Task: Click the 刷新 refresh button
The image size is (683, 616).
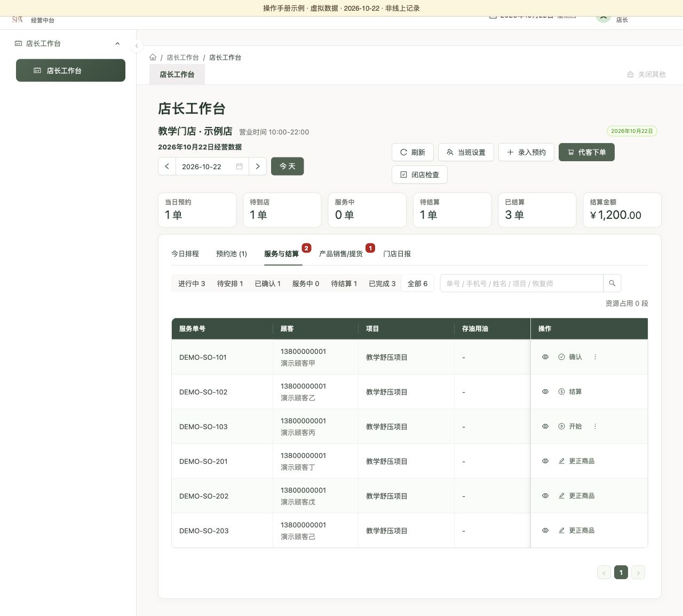Action: (x=412, y=152)
